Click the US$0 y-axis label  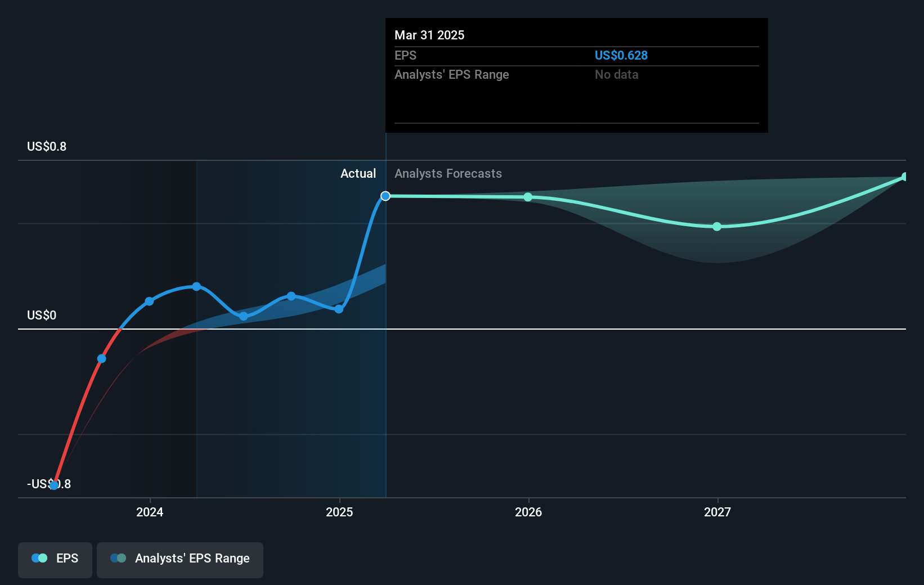tap(42, 315)
